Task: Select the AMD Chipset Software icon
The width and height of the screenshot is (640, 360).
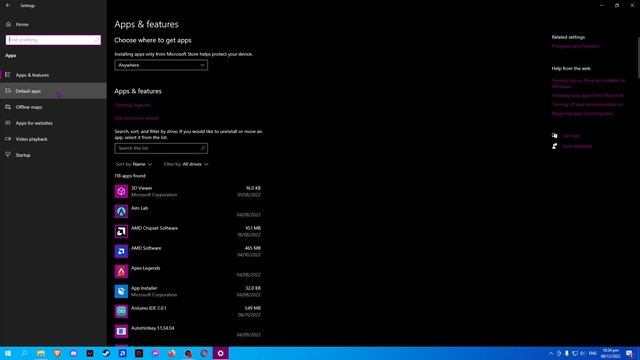Action: [121, 231]
